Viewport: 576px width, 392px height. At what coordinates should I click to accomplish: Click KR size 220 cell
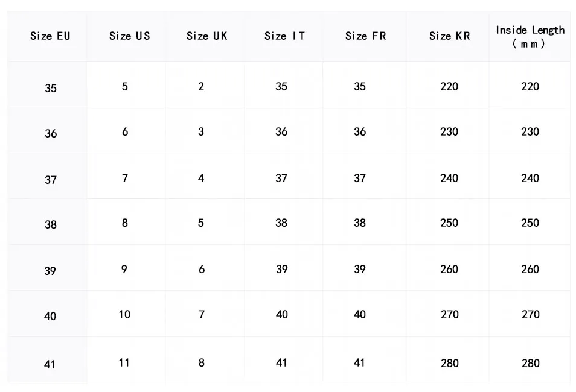(x=449, y=86)
